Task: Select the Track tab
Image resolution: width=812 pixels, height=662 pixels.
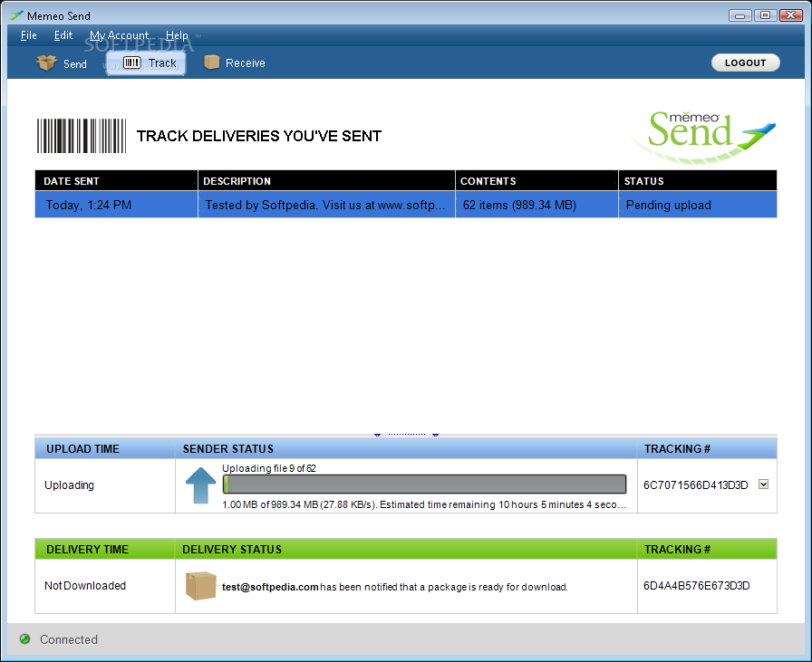Action: (x=146, y=63)
